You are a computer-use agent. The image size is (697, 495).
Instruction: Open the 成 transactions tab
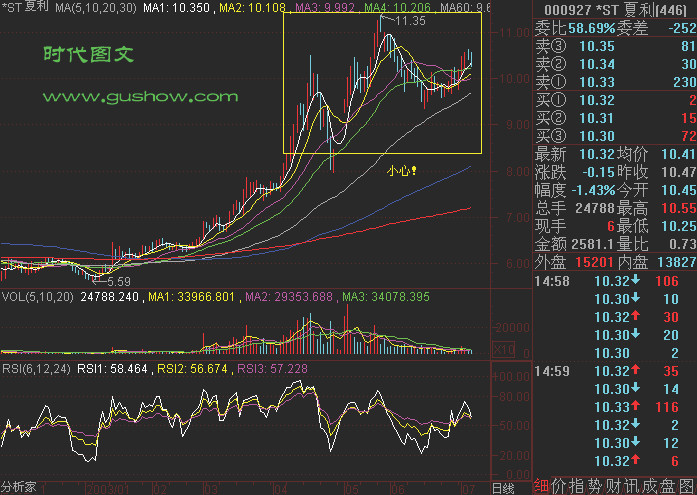(651, 487)
